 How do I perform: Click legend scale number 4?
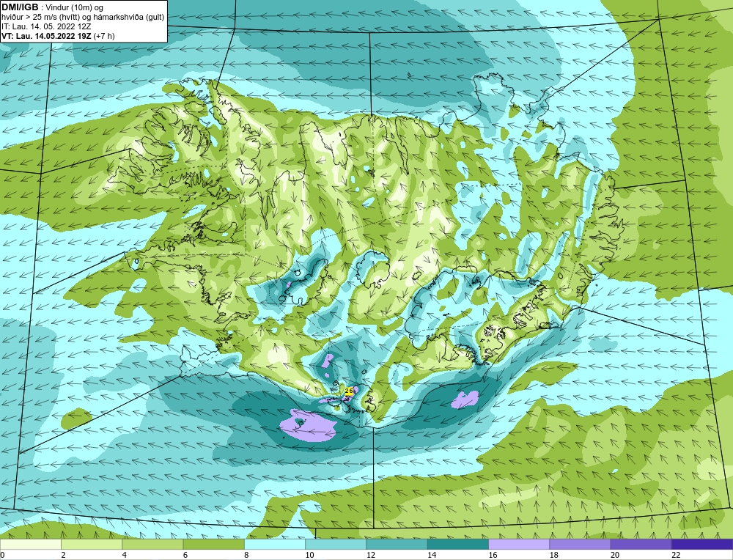125,555
